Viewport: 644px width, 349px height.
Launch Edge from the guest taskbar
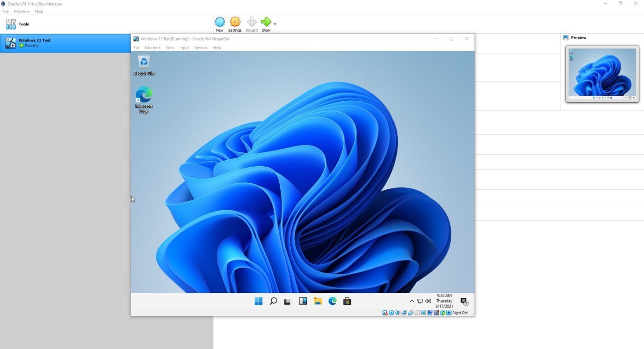[x=332, y=301]
